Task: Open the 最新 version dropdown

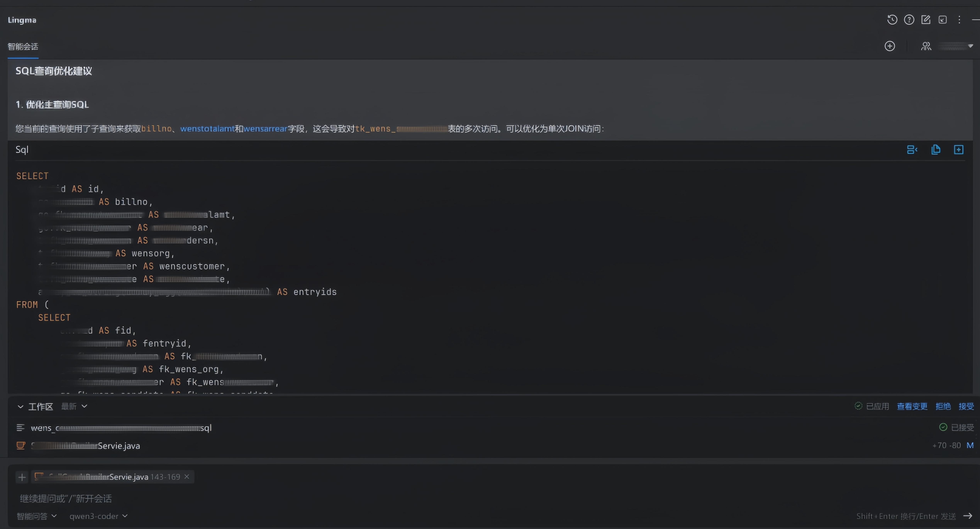Action: (74, 407)
